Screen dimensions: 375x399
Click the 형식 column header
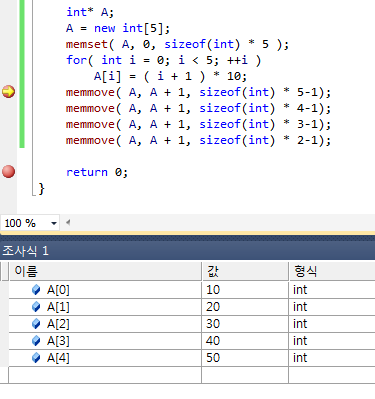(x=332, y=271)
